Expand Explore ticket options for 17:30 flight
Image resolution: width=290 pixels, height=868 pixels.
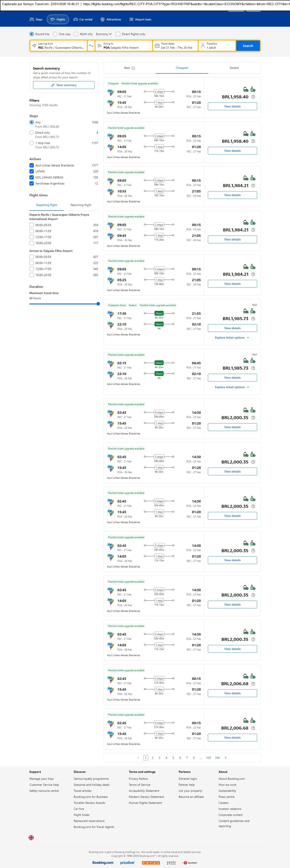pos(232,338)
